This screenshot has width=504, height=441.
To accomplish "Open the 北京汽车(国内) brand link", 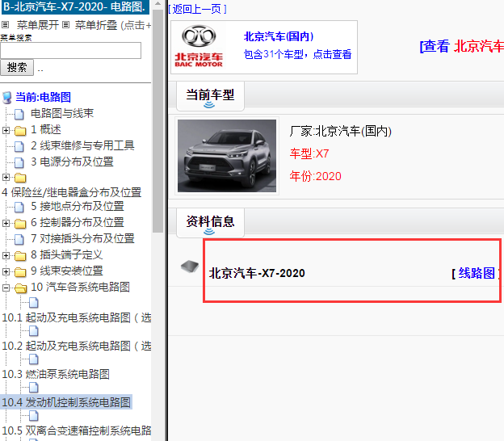I will pos(279,36).
